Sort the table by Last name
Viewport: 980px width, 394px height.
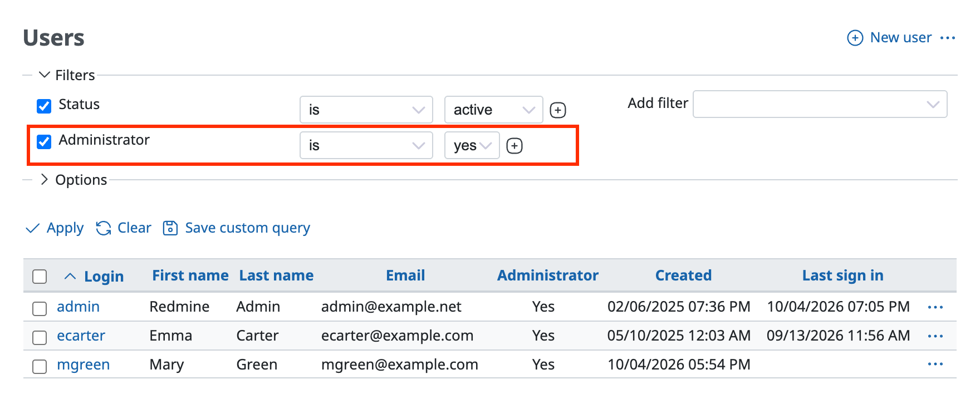[276, 275]
